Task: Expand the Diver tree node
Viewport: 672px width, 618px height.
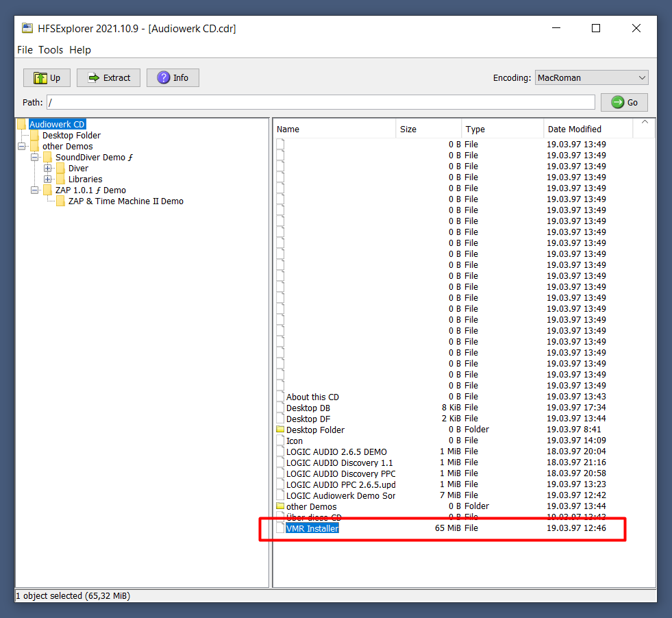Action: [48, 168]
